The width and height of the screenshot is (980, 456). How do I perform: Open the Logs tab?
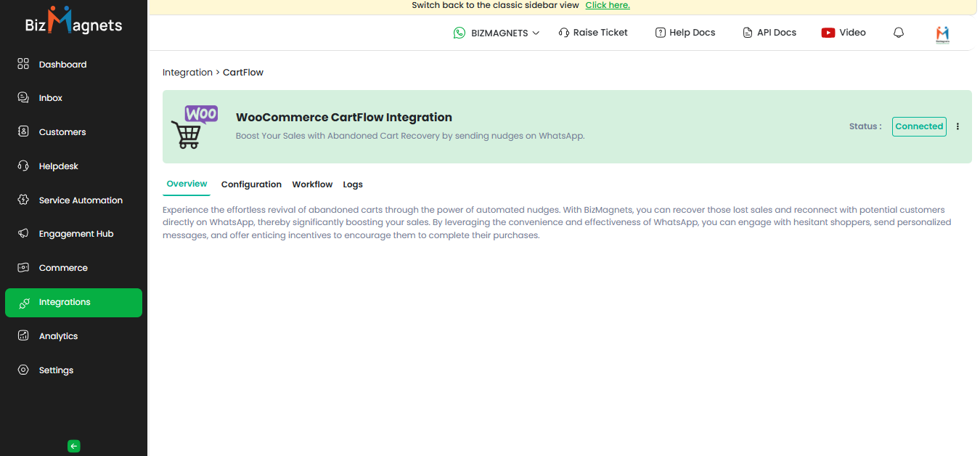[353, 184]
